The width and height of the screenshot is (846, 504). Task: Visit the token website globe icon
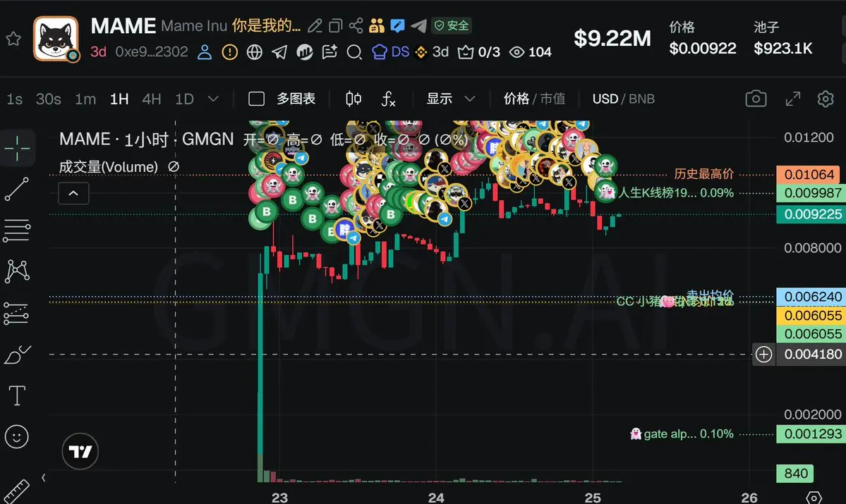point(254,52)
